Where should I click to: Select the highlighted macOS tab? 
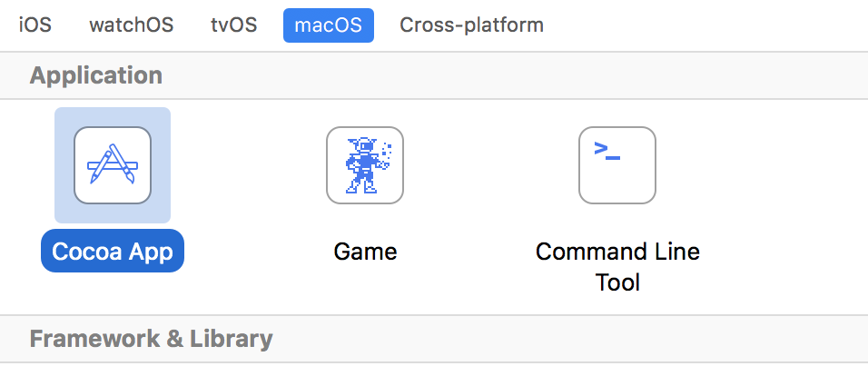click(x=328, y=25)
